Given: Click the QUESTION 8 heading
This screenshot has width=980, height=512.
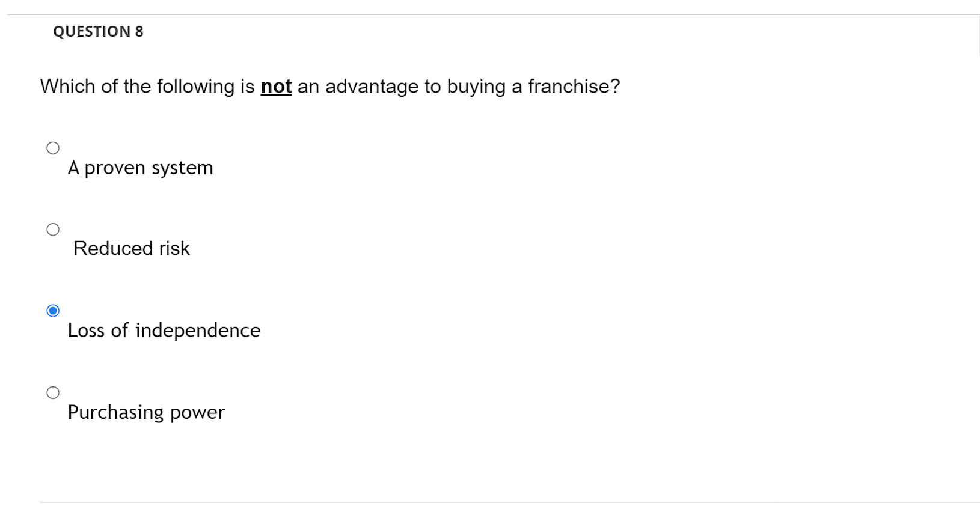Looking at the screenshot, I should coord(98,31).
